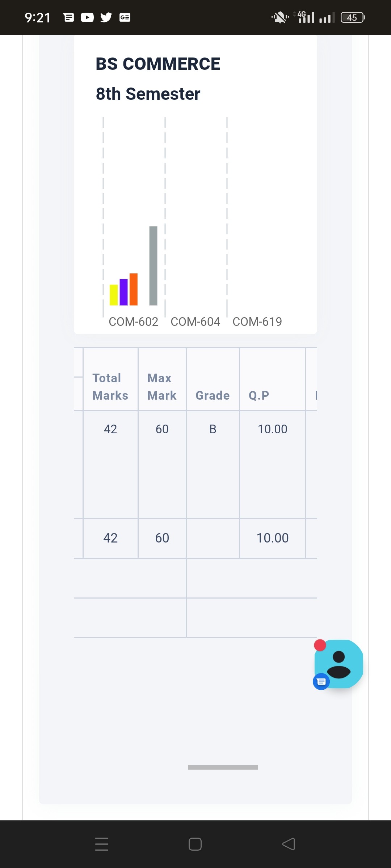
Task: Tap the Google News status icon
Action: point(125,17)
